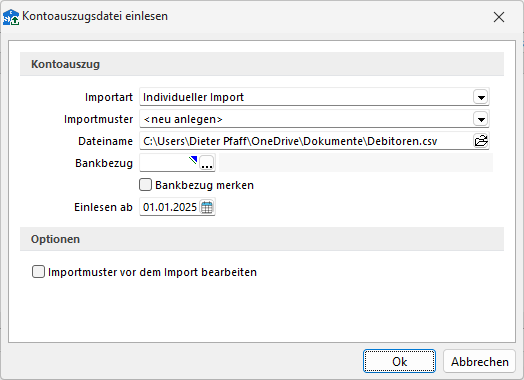
Task: Click the Bankbezug merken label text
Action: click(205, 185)
